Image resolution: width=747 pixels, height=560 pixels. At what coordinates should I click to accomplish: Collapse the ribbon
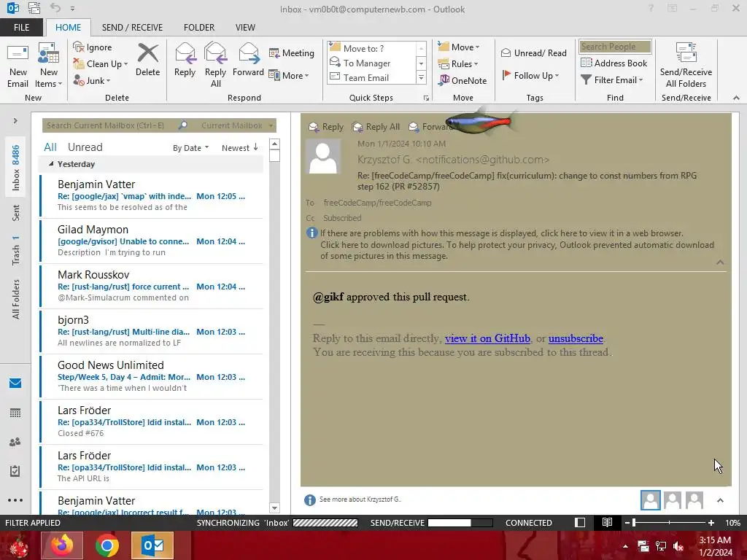coord(736,98)
